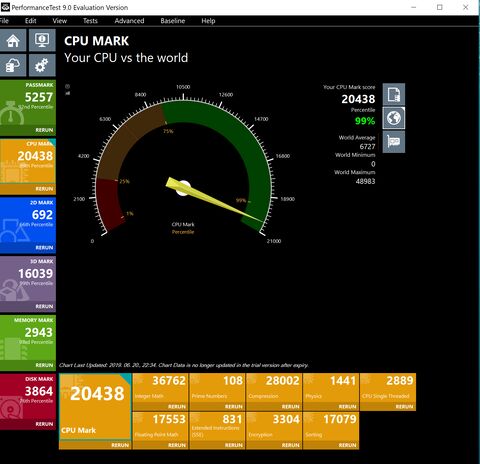Image resolution: width=480 pixels, height=464 pixels.
Task: Select the PassMark 5257 score tile
Action: click(28, 103)
